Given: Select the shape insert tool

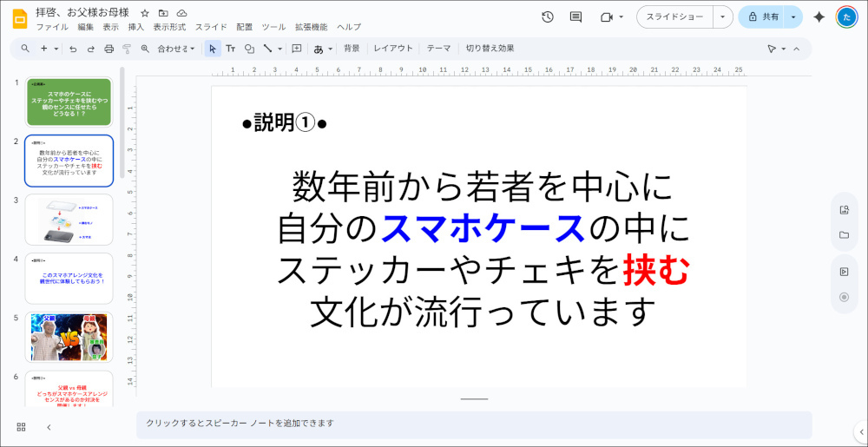Looking at the screenshot, I should click(249, 49).
